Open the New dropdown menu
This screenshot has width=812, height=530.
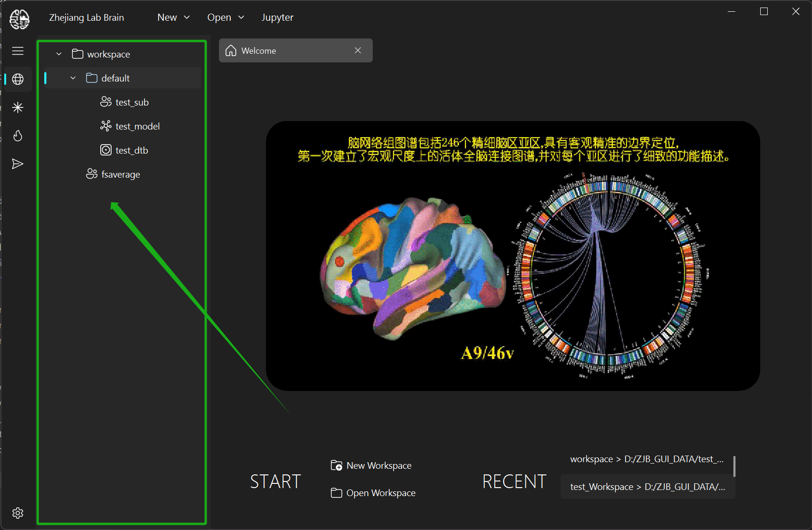click(174, 17)
